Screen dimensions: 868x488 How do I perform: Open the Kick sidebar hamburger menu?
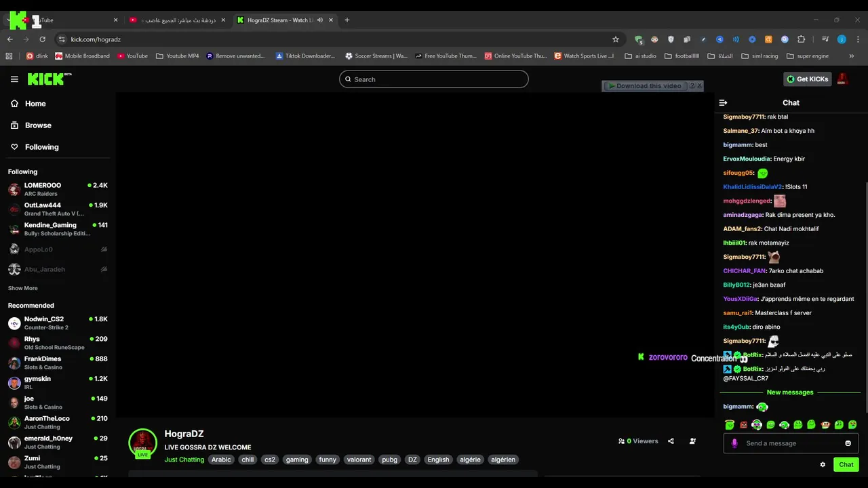click(x=14, y=79)
